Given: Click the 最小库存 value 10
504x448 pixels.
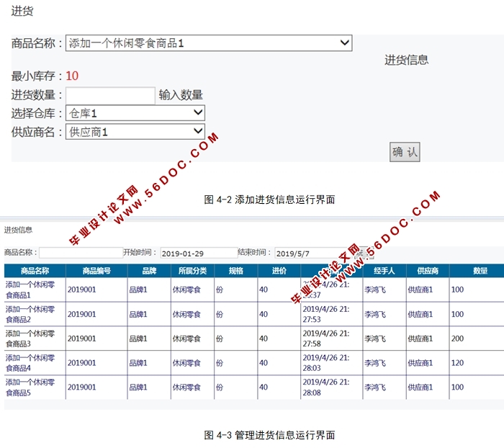Looking at the screenshot, I should pos(72,76).
